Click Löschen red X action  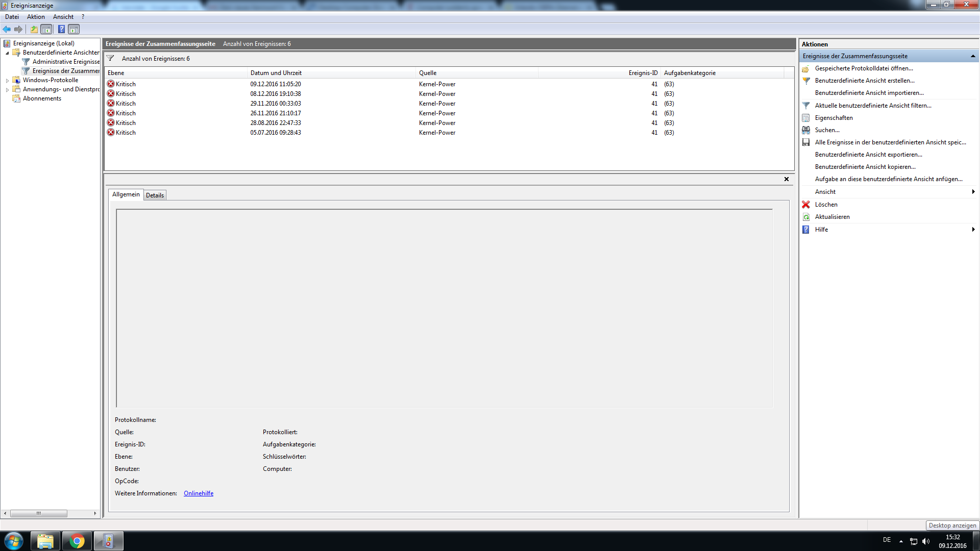(826, 205)
